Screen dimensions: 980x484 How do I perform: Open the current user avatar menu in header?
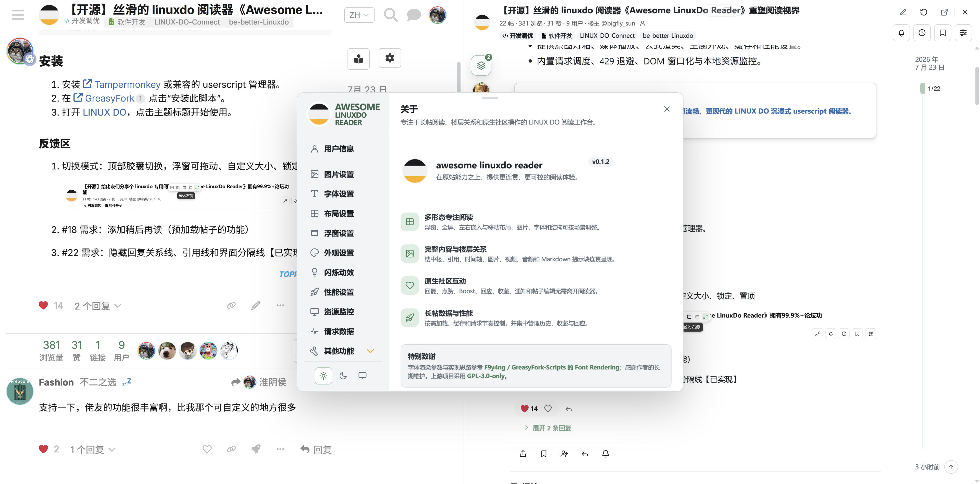pos(437,15)
